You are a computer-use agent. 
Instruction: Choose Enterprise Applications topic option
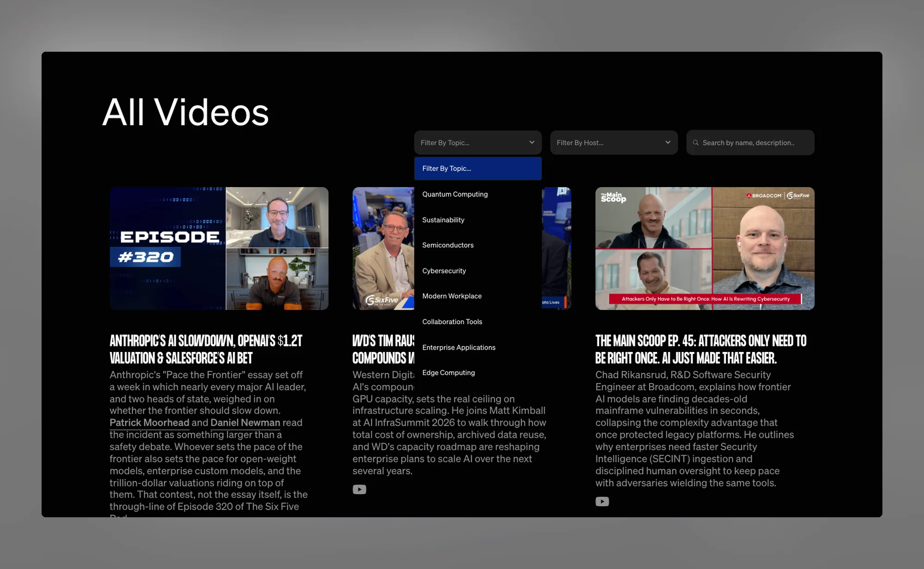point(478,347)
